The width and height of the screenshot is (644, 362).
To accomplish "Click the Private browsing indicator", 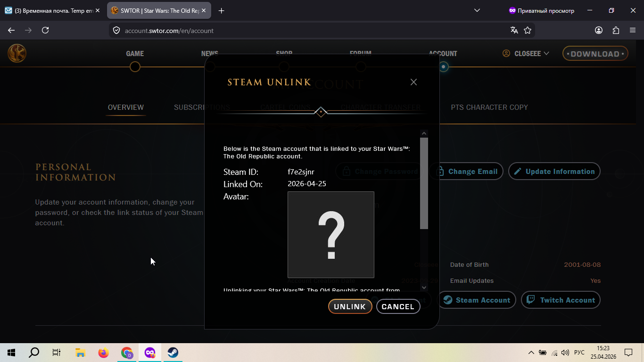I will click(542, 10).
